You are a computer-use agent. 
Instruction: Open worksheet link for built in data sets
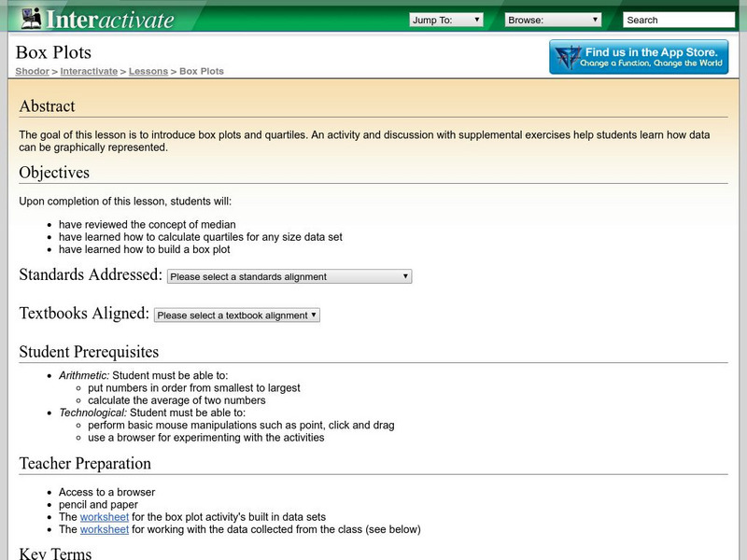point(105,517)
